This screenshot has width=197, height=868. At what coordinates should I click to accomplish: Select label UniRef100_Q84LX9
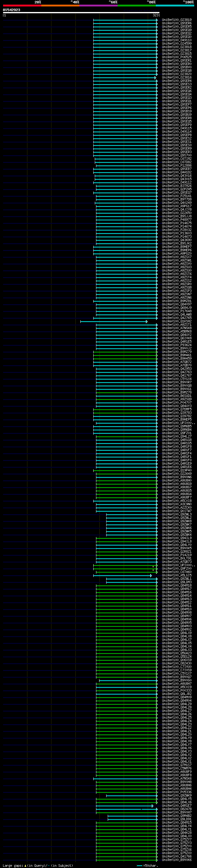[x=177, y=633]
